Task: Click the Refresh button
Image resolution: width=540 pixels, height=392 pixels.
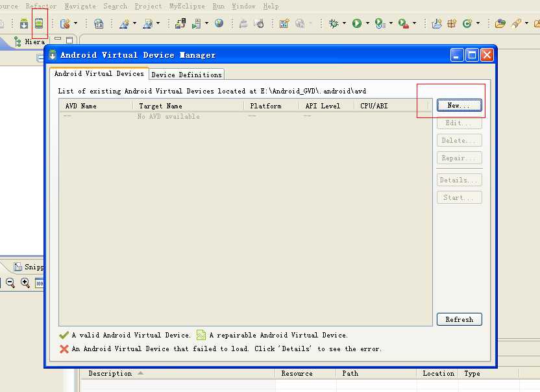Action: tap(459, 319)
